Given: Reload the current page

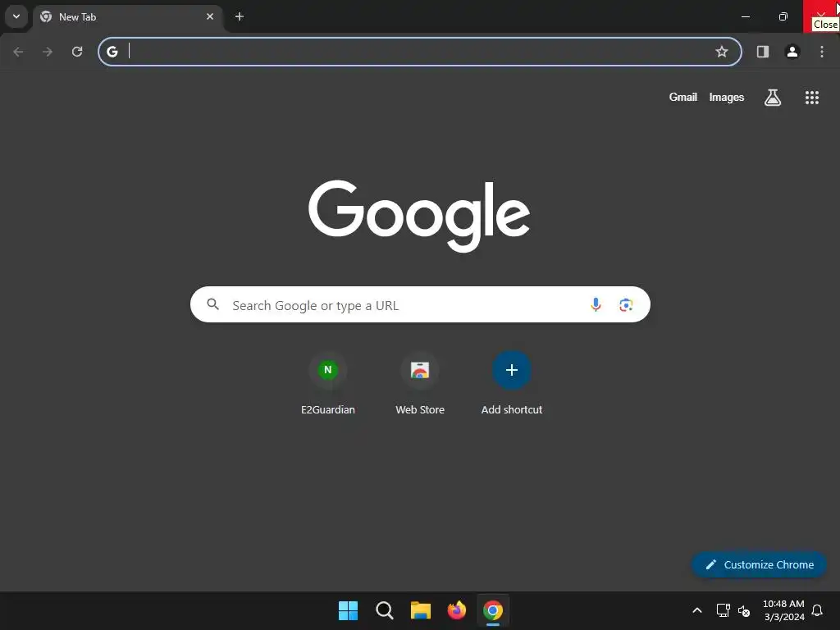Looking at the screenshot, I should pos(77,52).
